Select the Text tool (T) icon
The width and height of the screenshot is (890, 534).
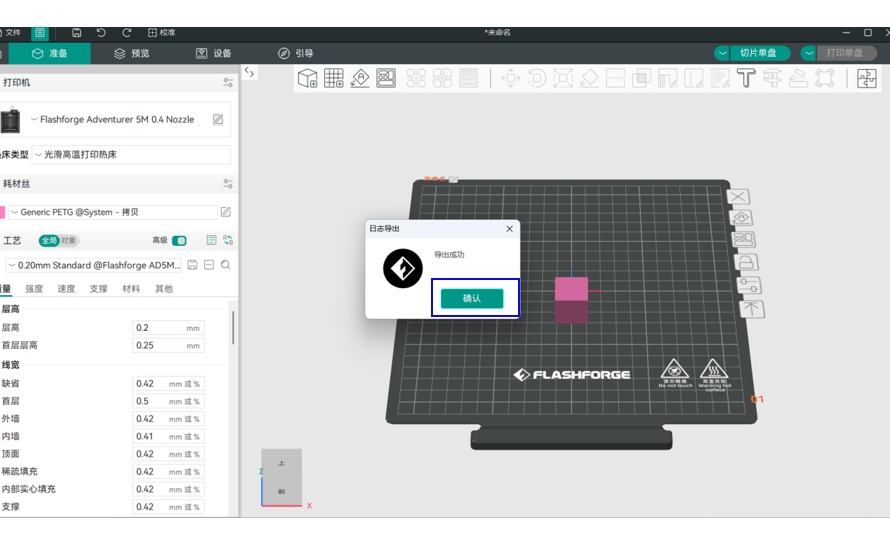[x=745, y=78]
